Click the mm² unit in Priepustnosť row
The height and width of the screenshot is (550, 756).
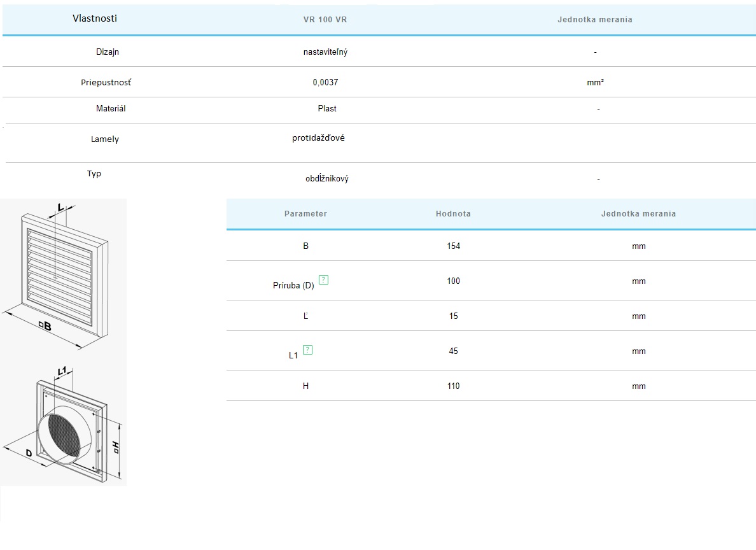click(x=595, y=82)
